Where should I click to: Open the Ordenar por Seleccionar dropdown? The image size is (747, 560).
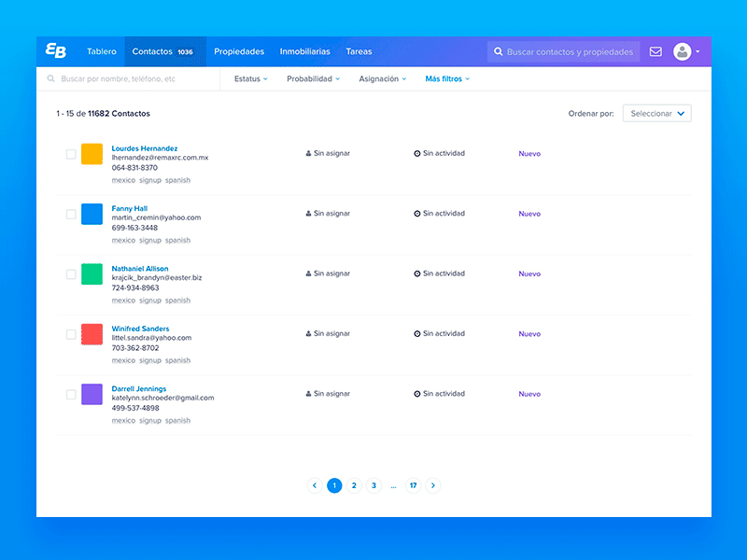click(656, 114)
